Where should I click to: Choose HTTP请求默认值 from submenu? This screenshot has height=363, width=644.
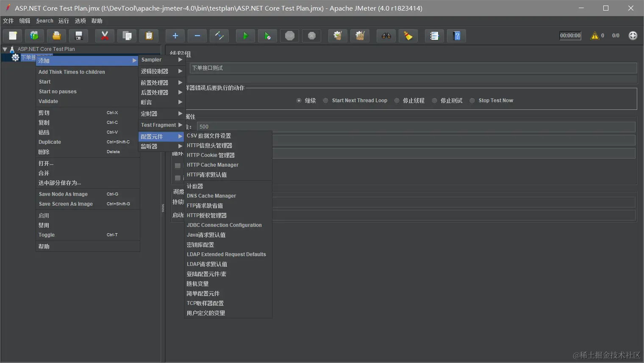pos(228,175)
